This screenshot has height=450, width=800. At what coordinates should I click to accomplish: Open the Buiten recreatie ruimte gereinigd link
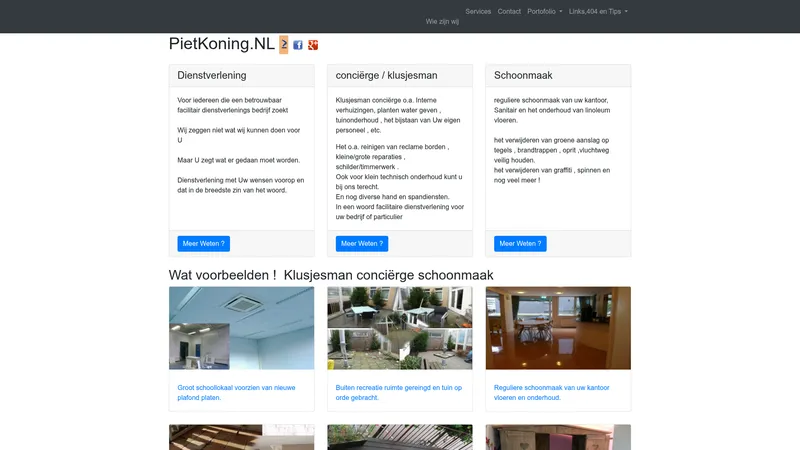click(398, 392)
